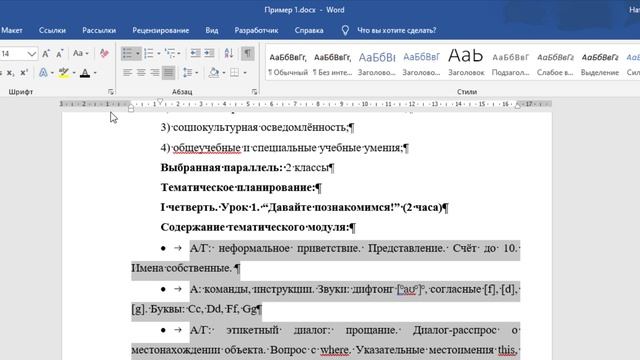The image size is (640, 360).
Task: Click the underlined word 'общеучебные'
Action: click(x=207, y=148)
